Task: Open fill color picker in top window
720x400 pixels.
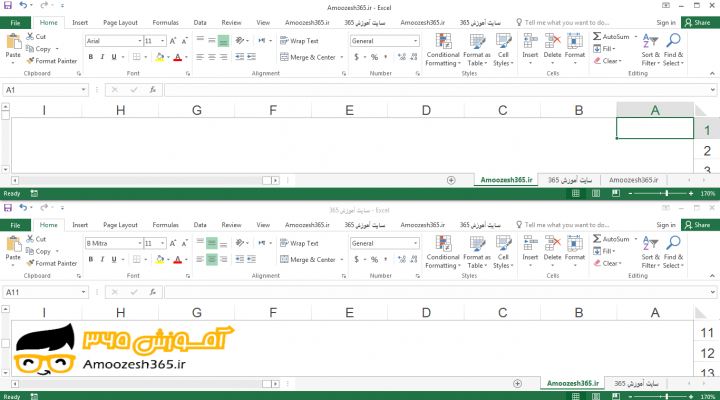Action: coord(168,57)
